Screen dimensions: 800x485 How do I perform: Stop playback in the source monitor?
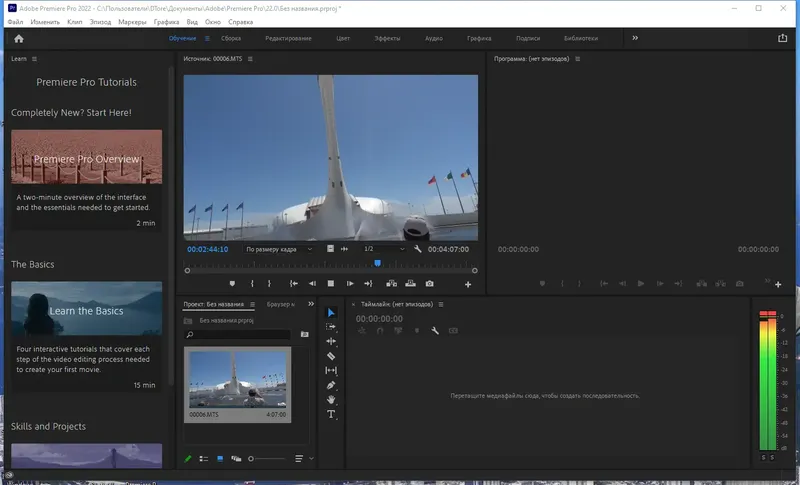pyautogui.click(x=331, y=284)
